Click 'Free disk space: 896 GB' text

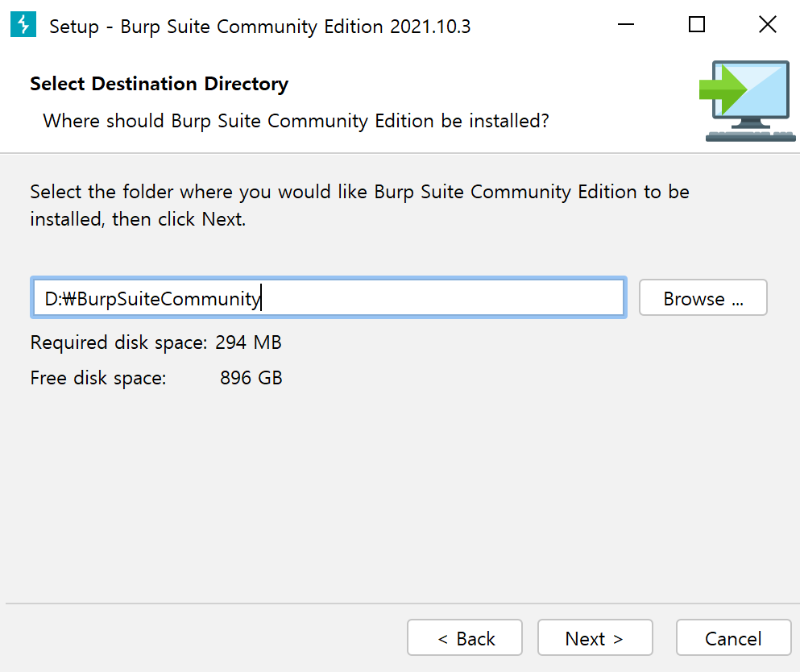156,378
